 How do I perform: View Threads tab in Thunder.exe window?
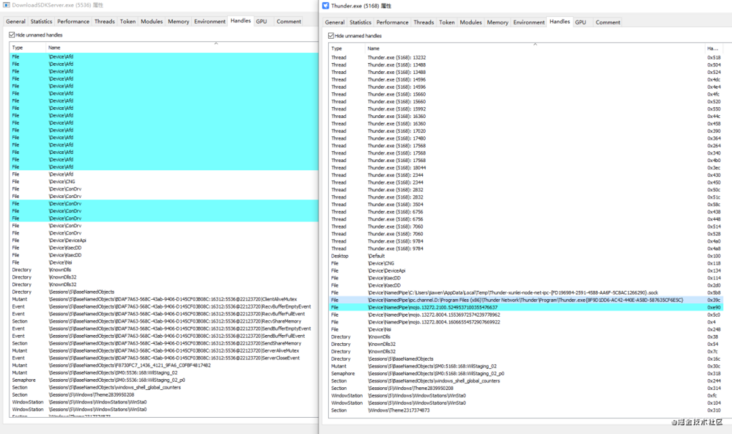(x=424, y=22)
